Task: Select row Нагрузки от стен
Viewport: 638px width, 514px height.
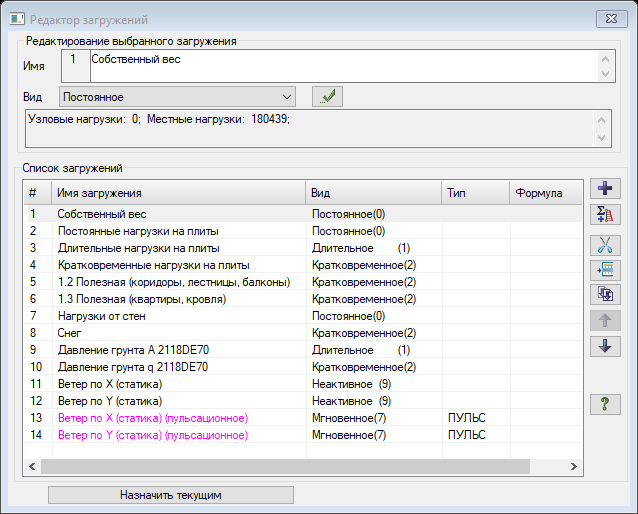Action: pyautogui.click(x=303, y=316)
